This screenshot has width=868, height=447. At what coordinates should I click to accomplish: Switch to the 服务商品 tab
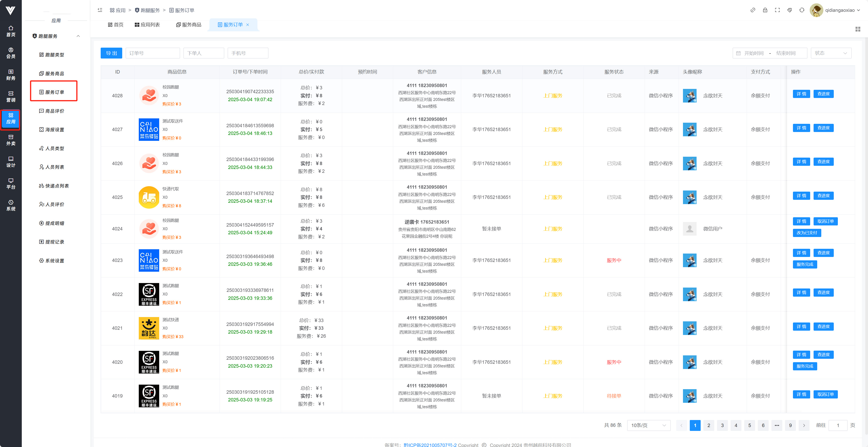pos(189,25)
